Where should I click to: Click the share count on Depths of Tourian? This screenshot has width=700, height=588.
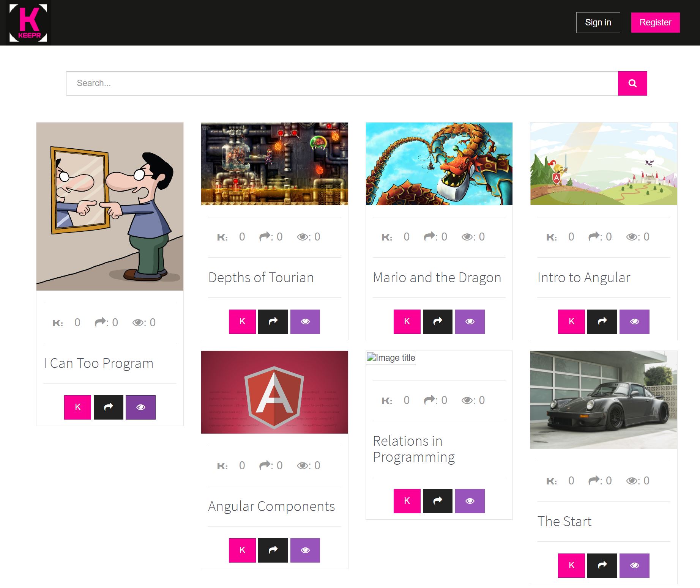(x=271, y=237)
